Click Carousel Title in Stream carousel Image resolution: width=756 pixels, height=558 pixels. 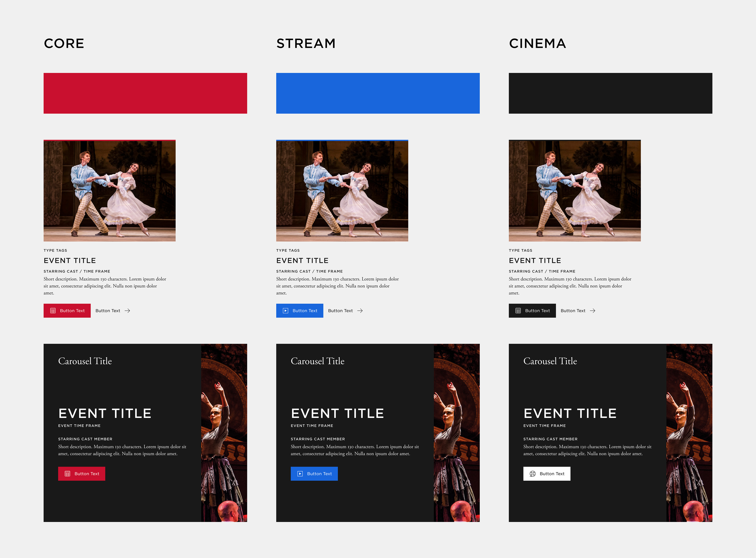(x=317, y=361)
